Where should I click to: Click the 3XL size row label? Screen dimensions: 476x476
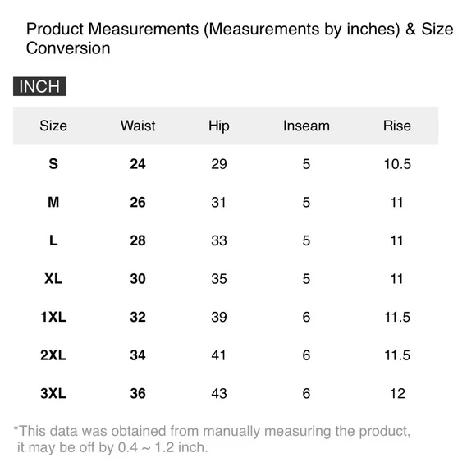click(x=53, y=393)
